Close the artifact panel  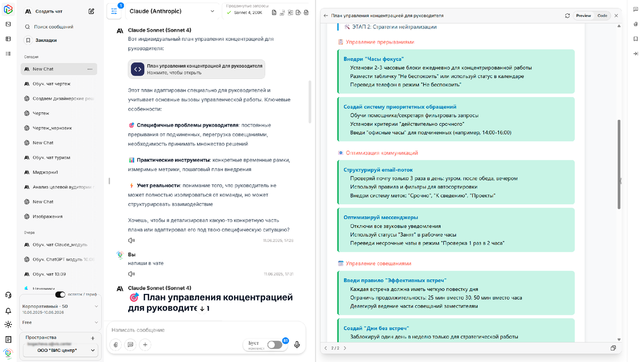pyautogui.click(x=616, y=16)
